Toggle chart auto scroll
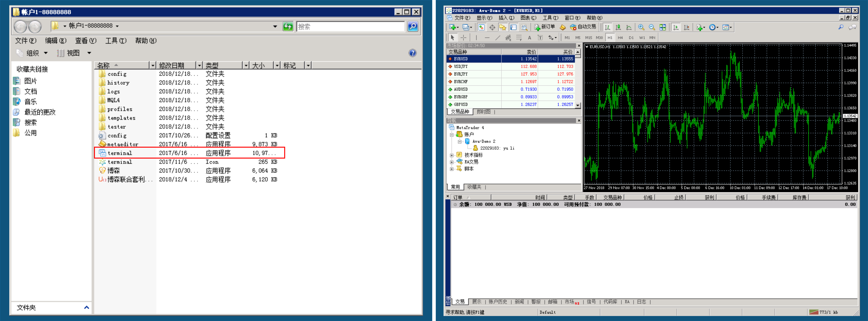Screen dimensions: 868x321 pos(676,27)
